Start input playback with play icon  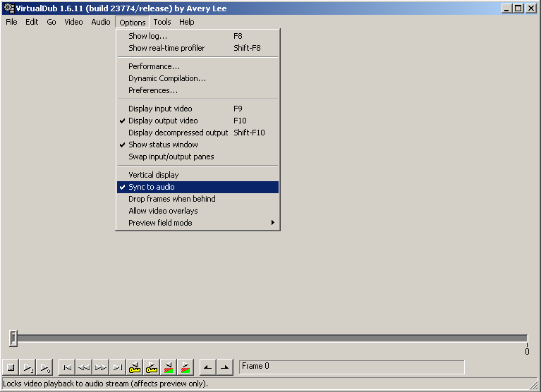click(x=28, y=367)
